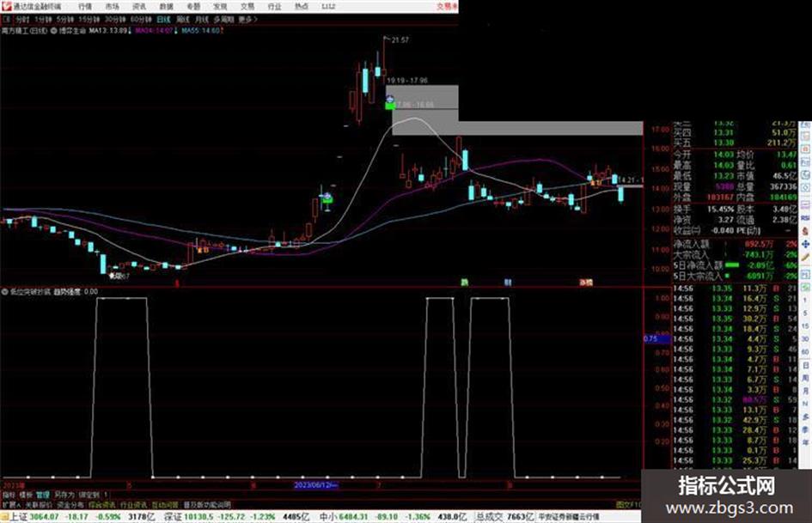Screen dimensions: 812x523
Task: Click the 中小 index in the status bar
Action: pyautogui.click(x=327, y=517)
